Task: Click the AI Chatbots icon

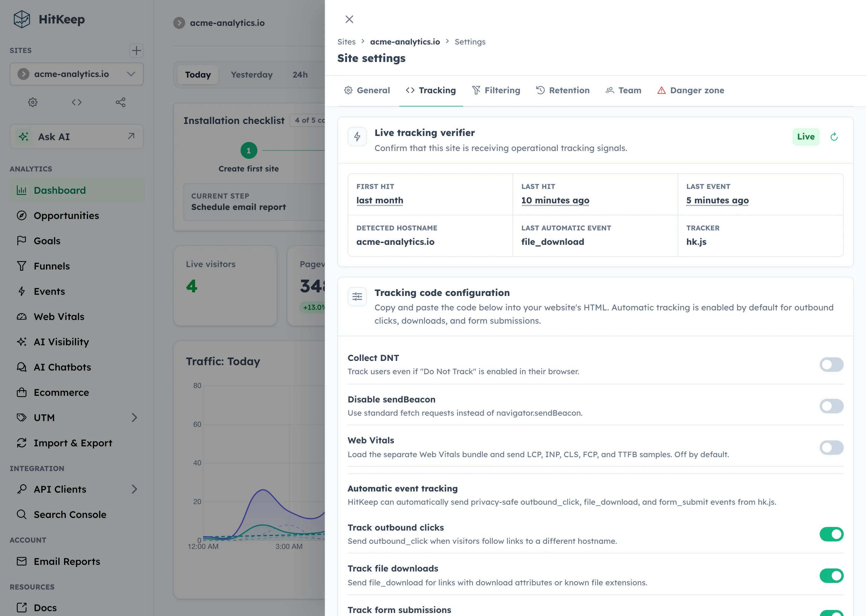Action: pyautogui.click(x=22, y=367)
